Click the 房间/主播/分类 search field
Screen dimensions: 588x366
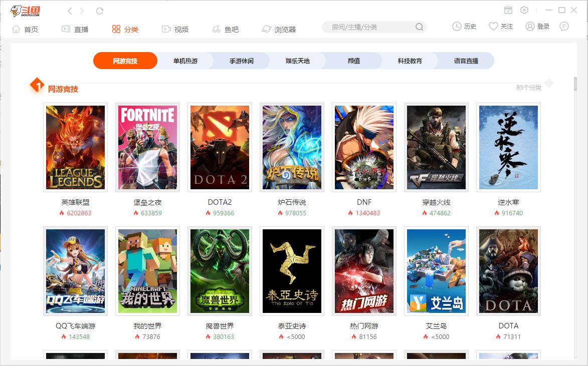tap(368, 27)
